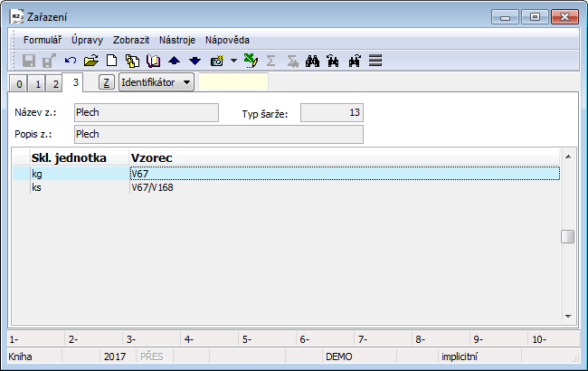Select the ks cell
The image size is (588, 371).
(x=80, y=187)
